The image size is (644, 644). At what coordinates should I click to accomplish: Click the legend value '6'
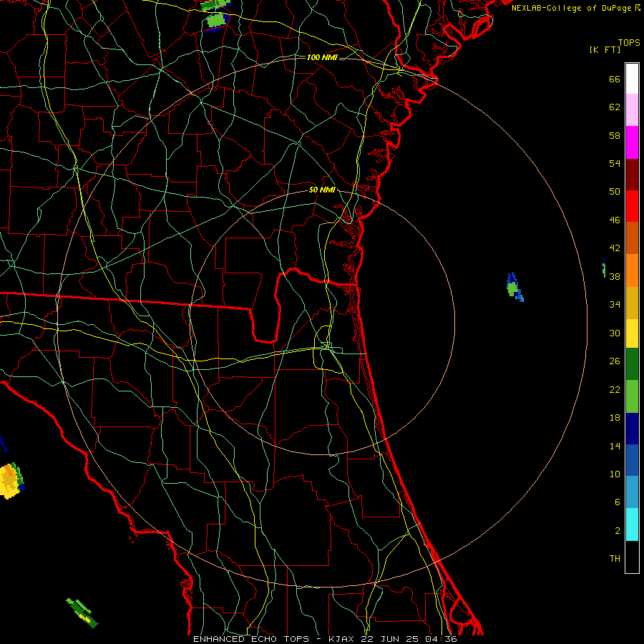coord(617,502)
